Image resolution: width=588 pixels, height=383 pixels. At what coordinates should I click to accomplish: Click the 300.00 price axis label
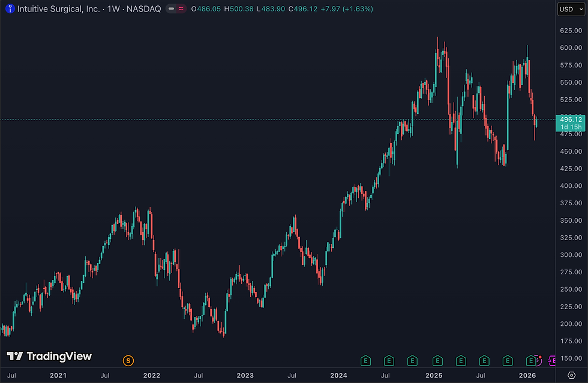[x=571, y=255]
